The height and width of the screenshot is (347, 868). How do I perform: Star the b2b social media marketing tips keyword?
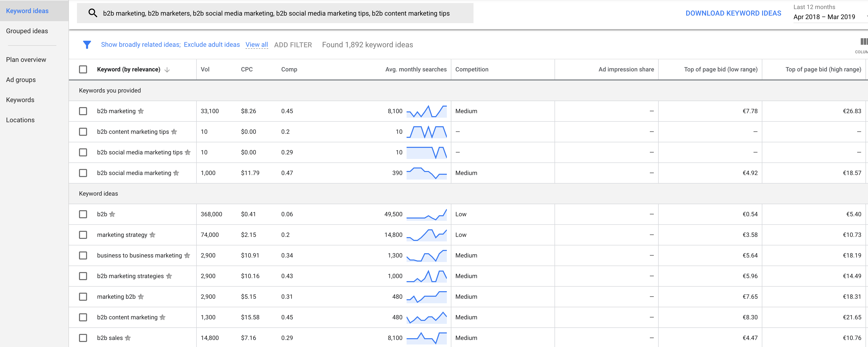click(x=188, y=152)
